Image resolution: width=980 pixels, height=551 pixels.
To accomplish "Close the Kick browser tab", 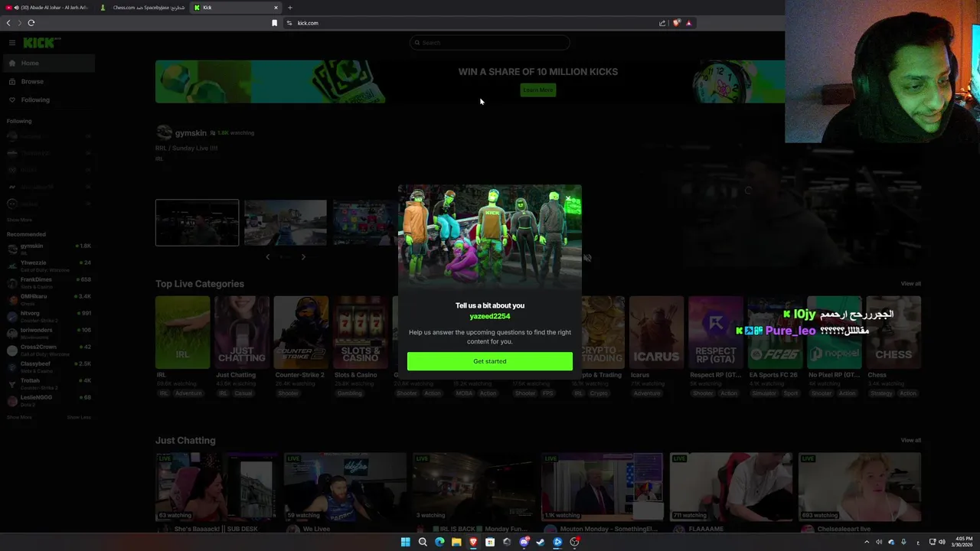I will coord(276,8).
